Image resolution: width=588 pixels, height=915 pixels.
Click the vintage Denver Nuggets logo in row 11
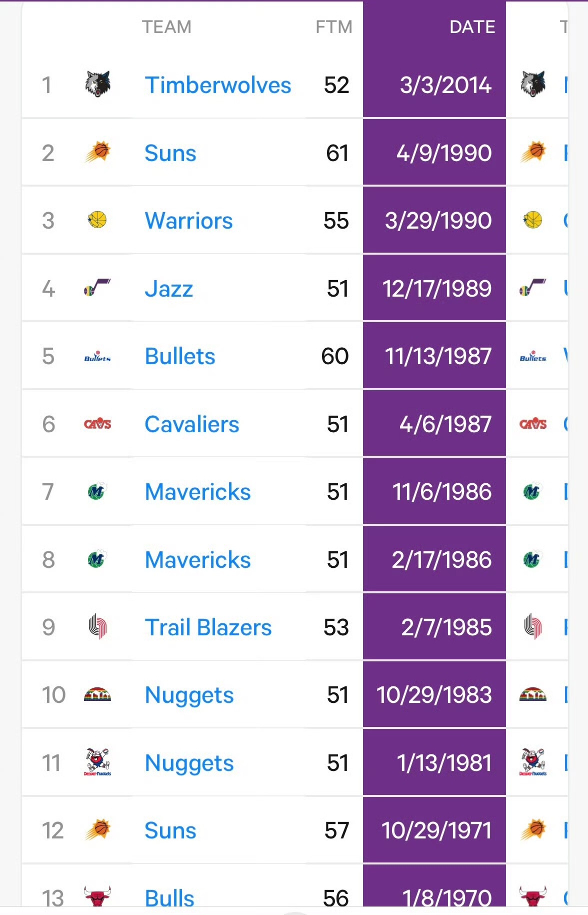(x=97, y=762)
